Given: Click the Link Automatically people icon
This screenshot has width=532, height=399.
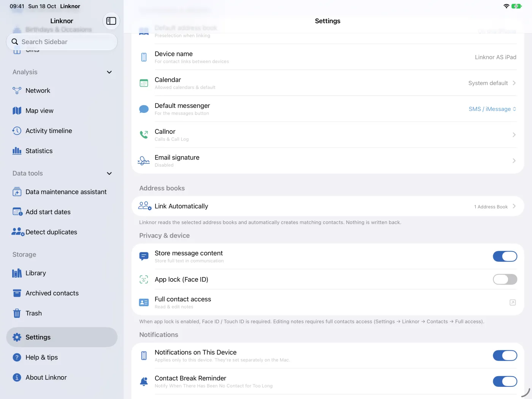Looking at the screenshot, I should pos(145,206).
